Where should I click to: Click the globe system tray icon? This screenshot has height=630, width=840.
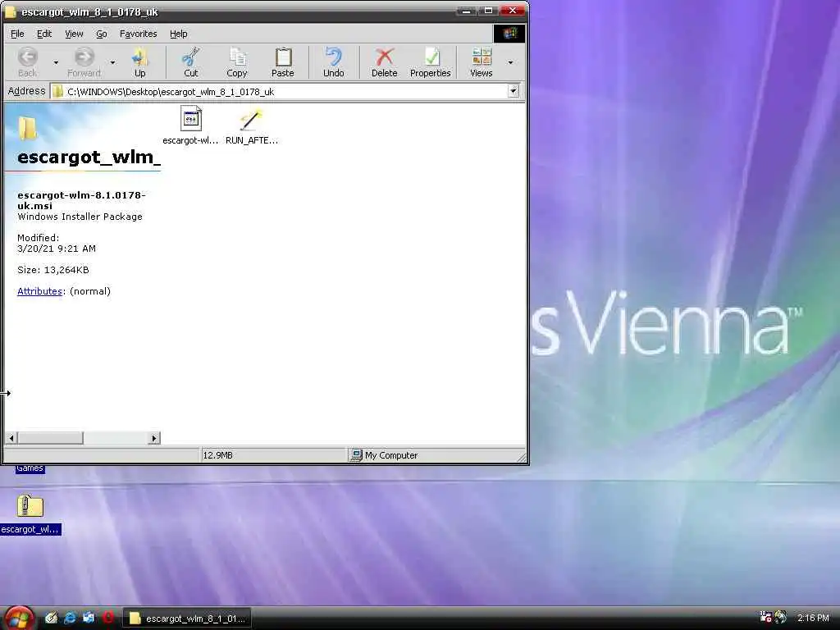click(781, 617)
